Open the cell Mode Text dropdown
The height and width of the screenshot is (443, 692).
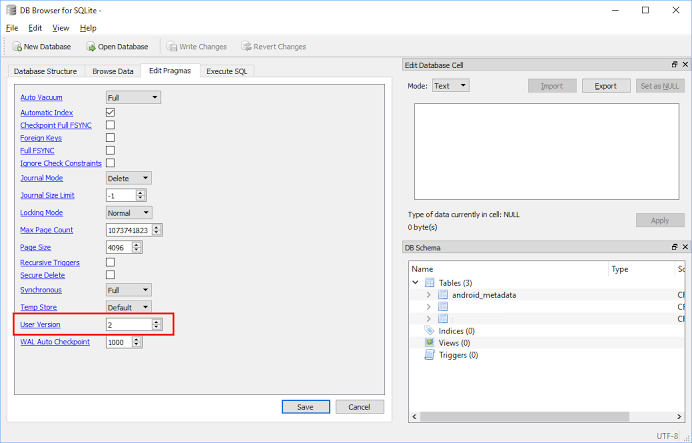451,86
